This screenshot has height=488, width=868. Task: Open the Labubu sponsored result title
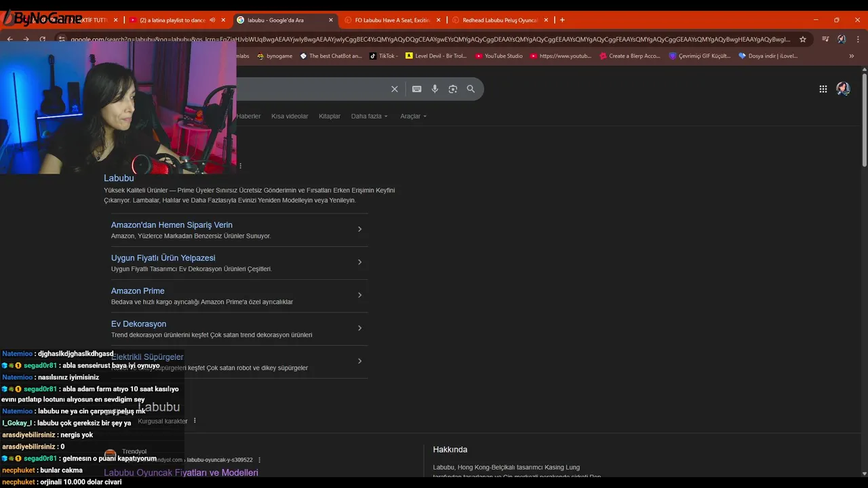[x=119, y=178]
